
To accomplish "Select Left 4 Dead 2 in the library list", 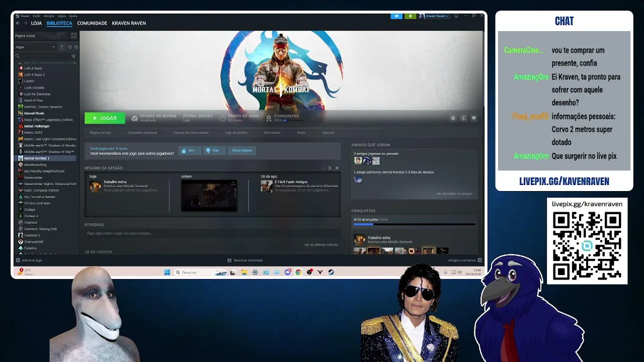I will [x=35, y=75].
